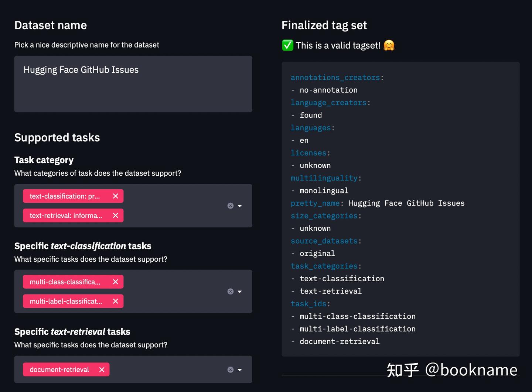Remove the text-retrieval category tag

(x=115, y=216)
